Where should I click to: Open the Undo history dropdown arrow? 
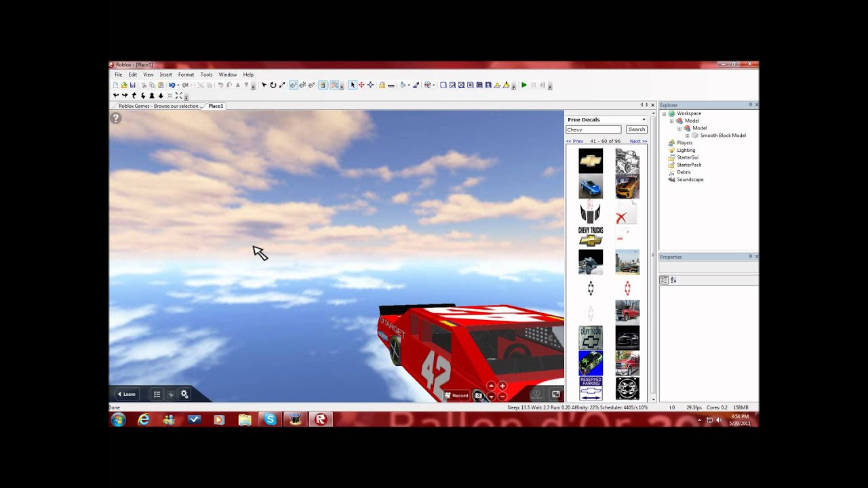tap(178, 85)
